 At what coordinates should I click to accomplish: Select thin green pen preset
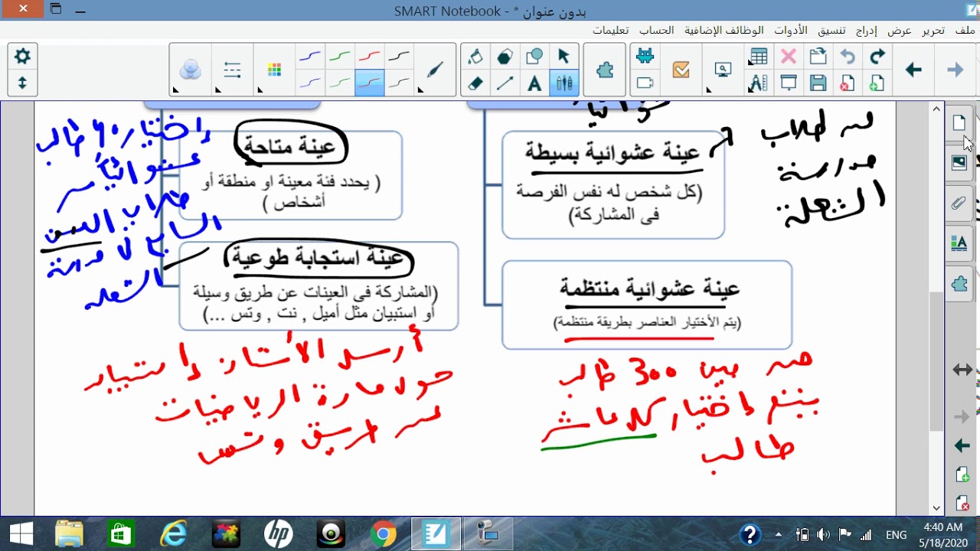point(340,83)
